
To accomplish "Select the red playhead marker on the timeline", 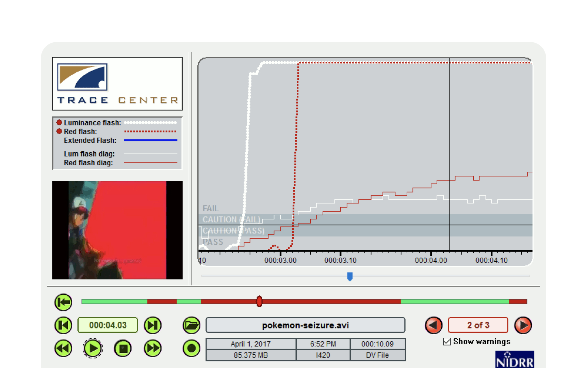I will [x=259, y=302].
